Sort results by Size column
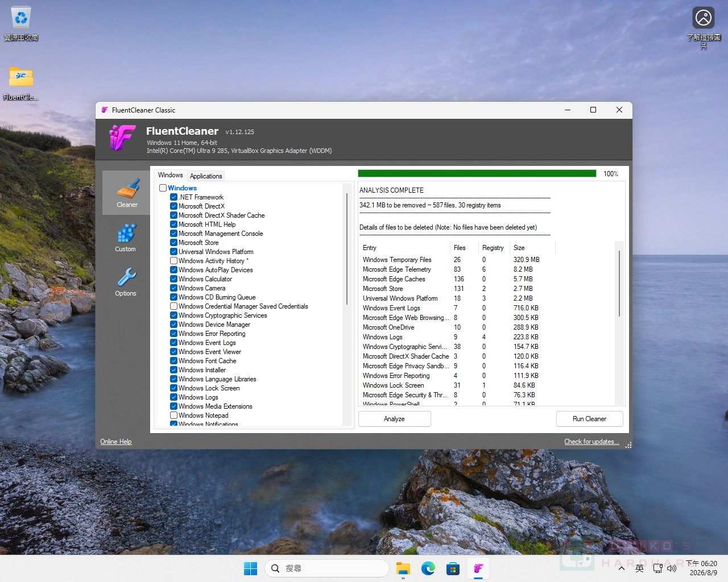Image resolution: width=728 pixels, height=582 pixels. [533, 248]
